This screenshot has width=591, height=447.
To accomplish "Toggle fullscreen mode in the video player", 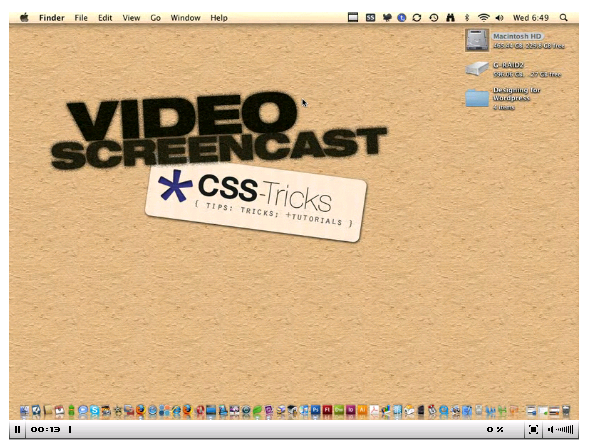I will [x=533, y=429].
